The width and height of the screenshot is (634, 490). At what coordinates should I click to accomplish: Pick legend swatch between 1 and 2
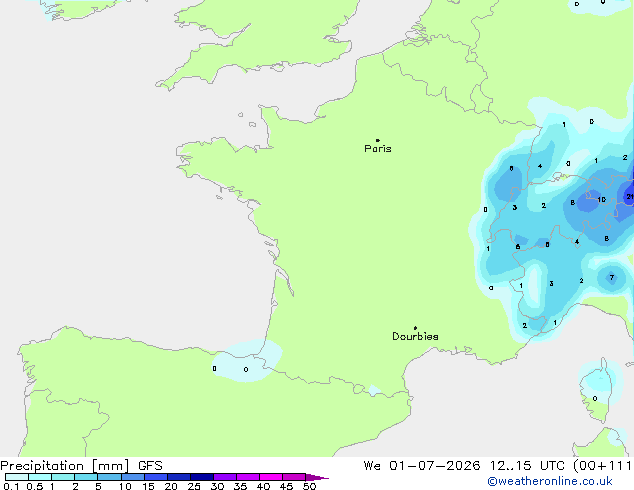[63, 477]
